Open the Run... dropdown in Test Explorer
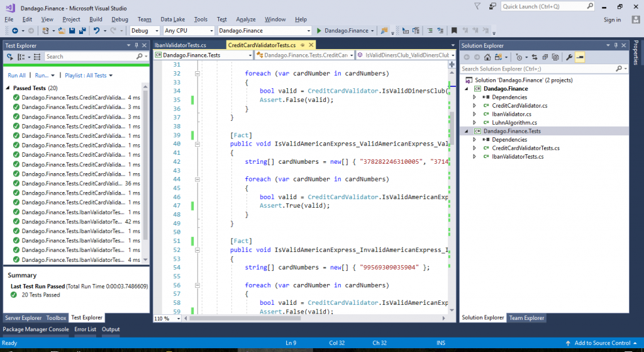The height and width of the screenshot is (352, 644). [45, 76]
